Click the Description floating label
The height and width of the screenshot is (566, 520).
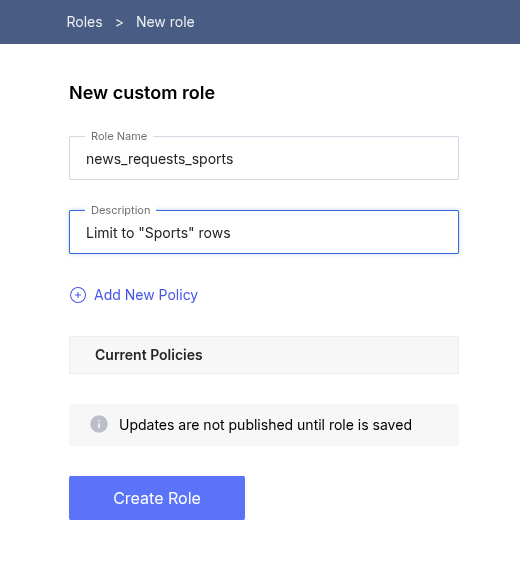[121, 210]
